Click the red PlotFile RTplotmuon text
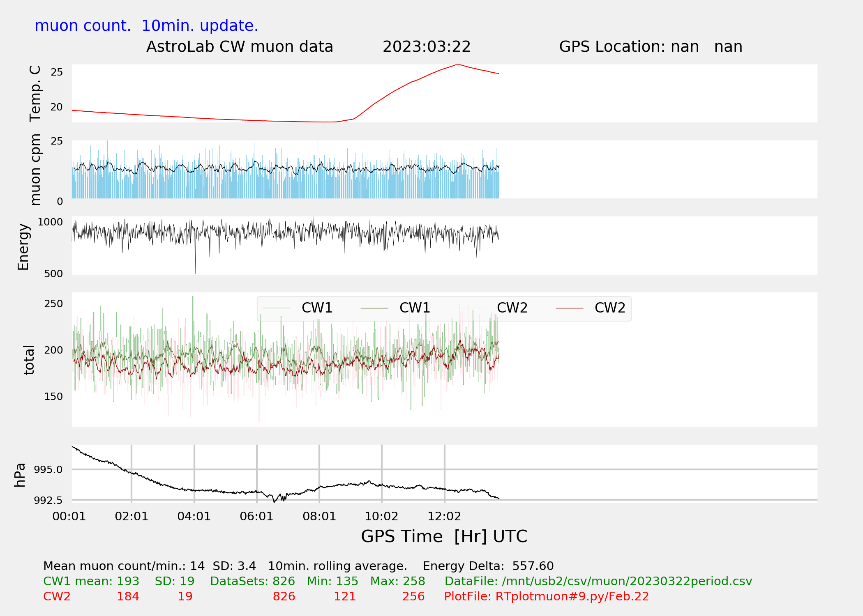This screenshot has width=863, height=616. click(546, 596)
